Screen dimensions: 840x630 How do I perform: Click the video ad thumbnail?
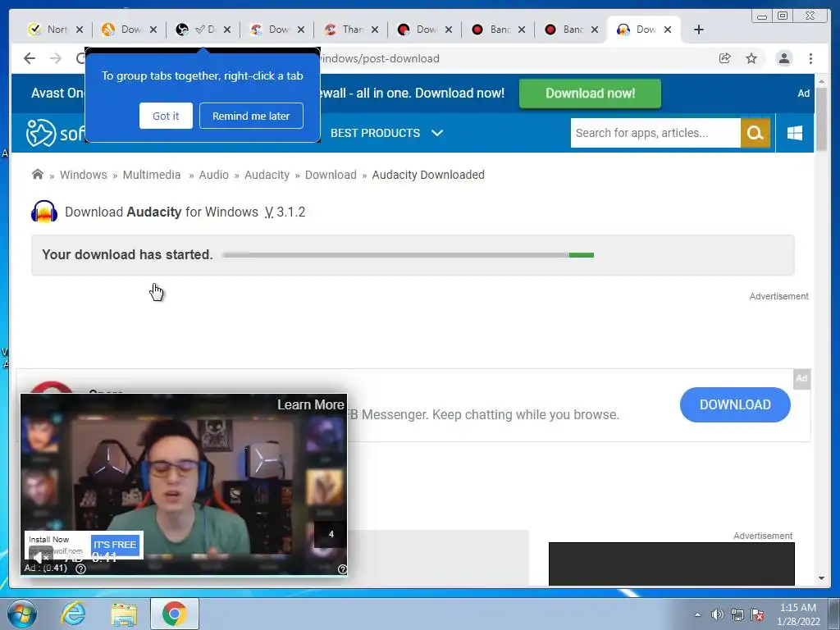click(x=184, y=484)
